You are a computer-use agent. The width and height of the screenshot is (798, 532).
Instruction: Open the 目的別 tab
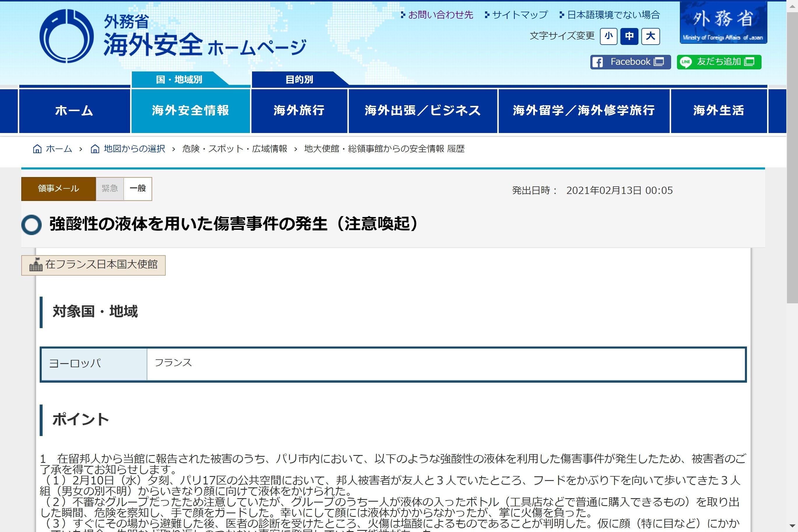tap(299, 79)
